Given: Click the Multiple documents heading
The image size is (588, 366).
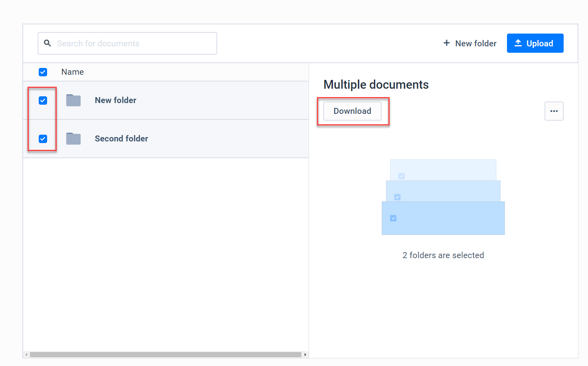Looking at the screenshot, I should point(376,84).
